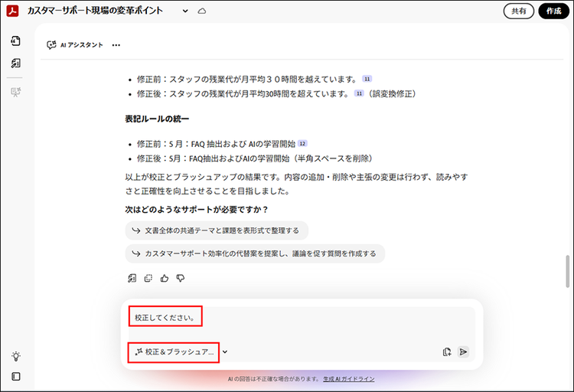The width and height of the screenshot is (574, 392).
Task: Open the 生成 AI ガイドライン link
Action: coord(348,379)
